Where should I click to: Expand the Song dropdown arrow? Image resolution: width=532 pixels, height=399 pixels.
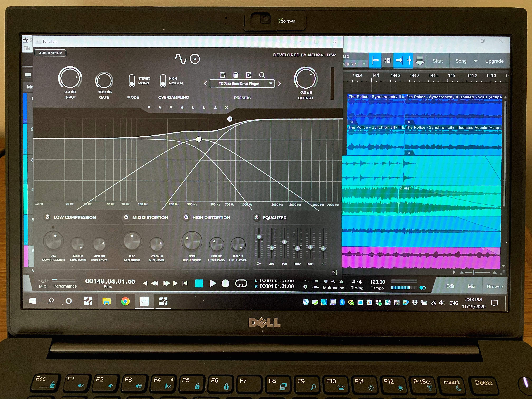point(476,61)
